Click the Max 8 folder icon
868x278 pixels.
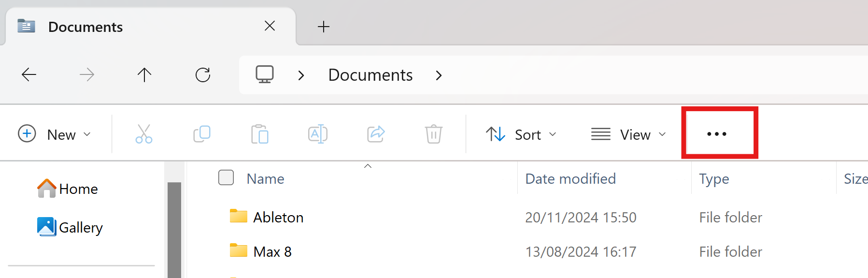click(239, 250)
